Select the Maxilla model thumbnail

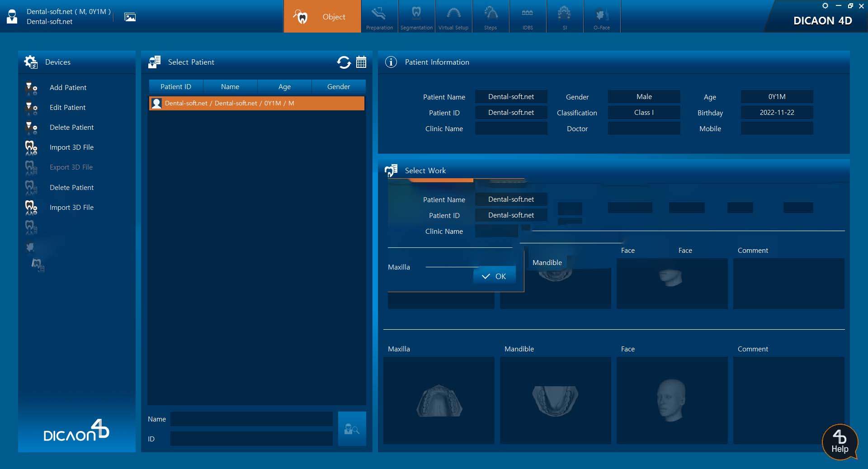pyautogui.click(x=439, y=400)
